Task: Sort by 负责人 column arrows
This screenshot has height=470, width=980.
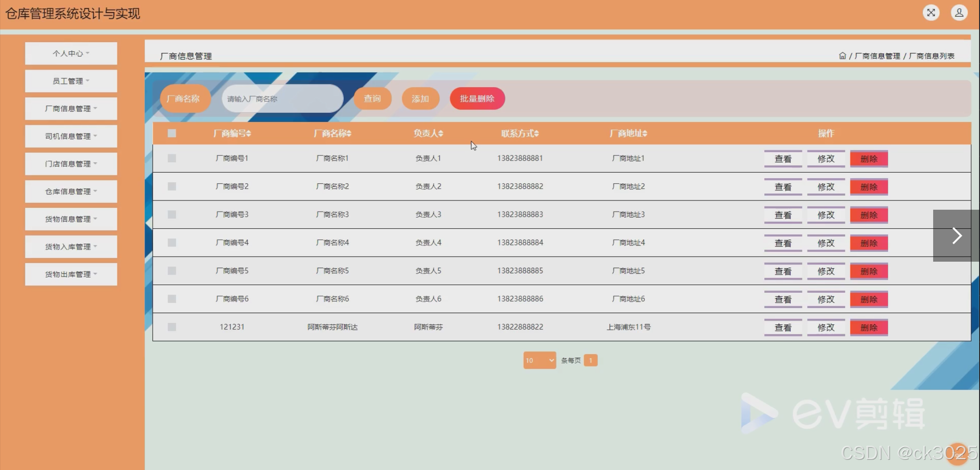Action: click(441, 134)
